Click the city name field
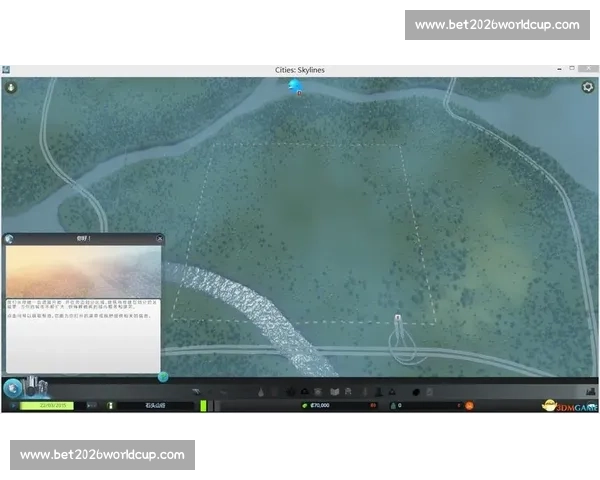 tap(155, 405)
